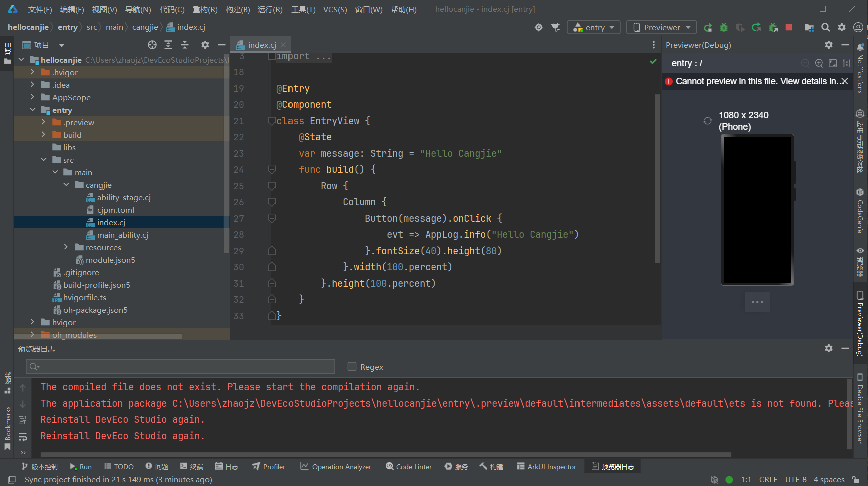Open Search Everywhere magnifier icon
The image size is (868, 486).
pyautogui.click(x=826, y=27)
